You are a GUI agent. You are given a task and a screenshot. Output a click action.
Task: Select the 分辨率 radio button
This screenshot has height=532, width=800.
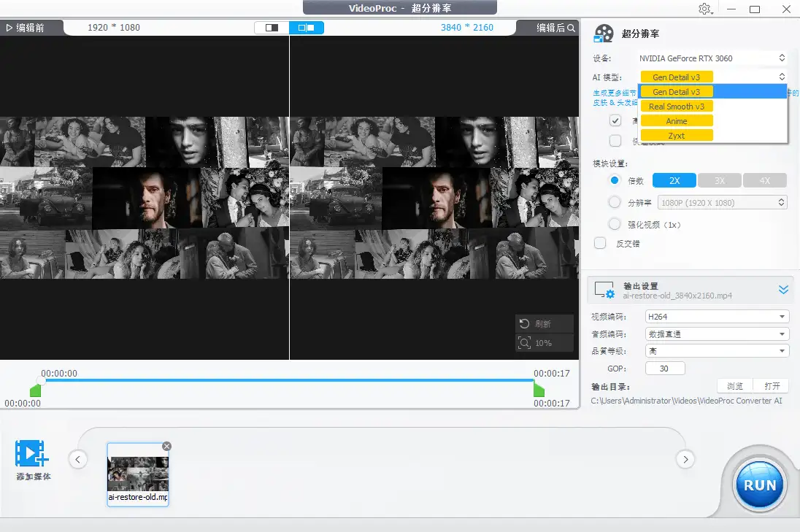[615, 203]
